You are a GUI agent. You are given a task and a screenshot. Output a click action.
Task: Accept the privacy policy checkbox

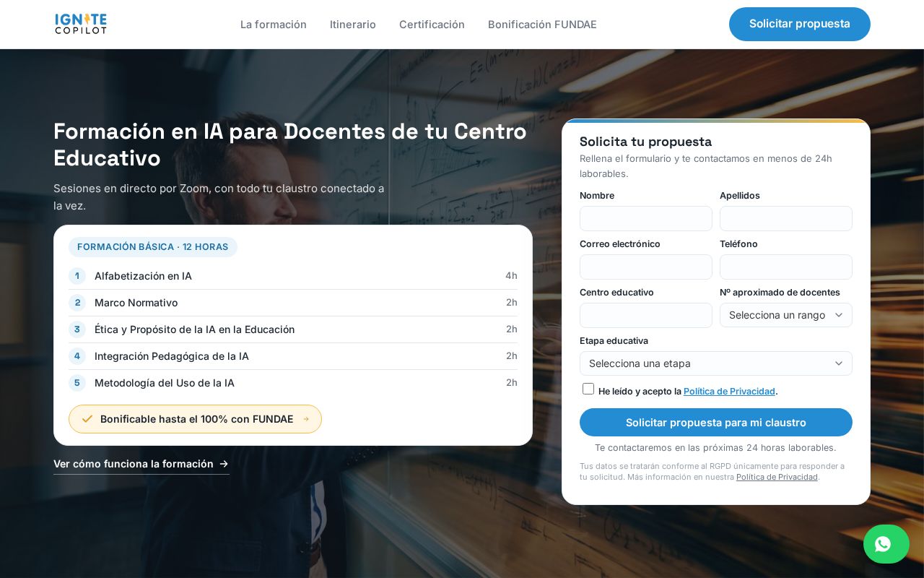[x=588, y=389]
